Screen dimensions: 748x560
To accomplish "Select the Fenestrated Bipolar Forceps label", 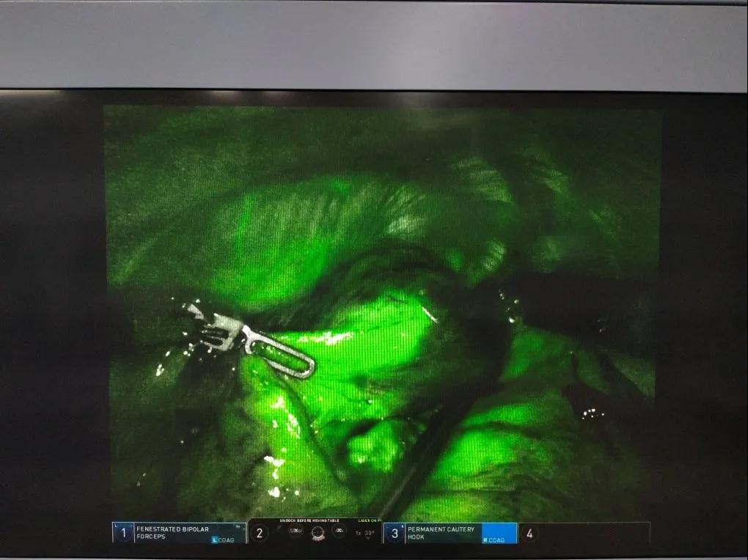I will coord(169,531).
